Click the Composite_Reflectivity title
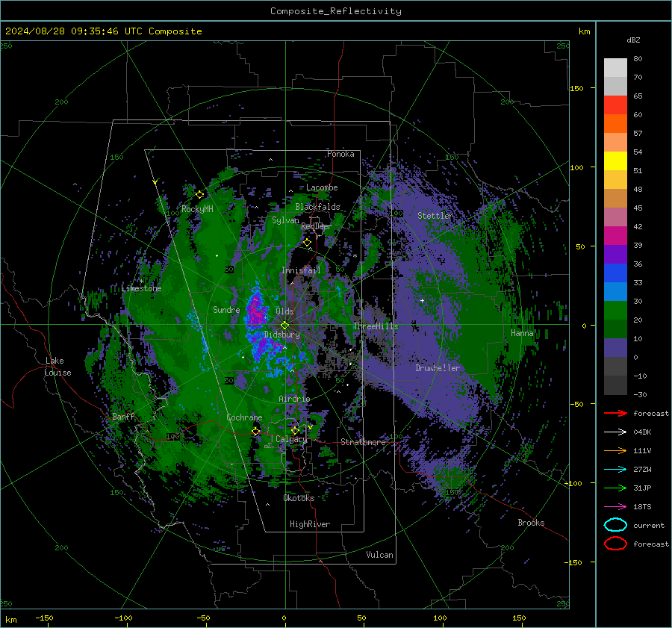Image resolution: width=672 pixels, height=628 pixels. 336,11
